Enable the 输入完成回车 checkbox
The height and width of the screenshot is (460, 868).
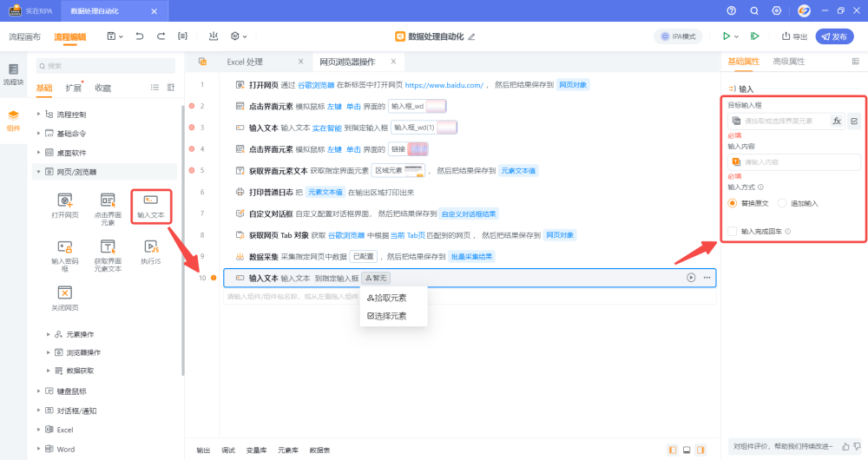(733, 232)
